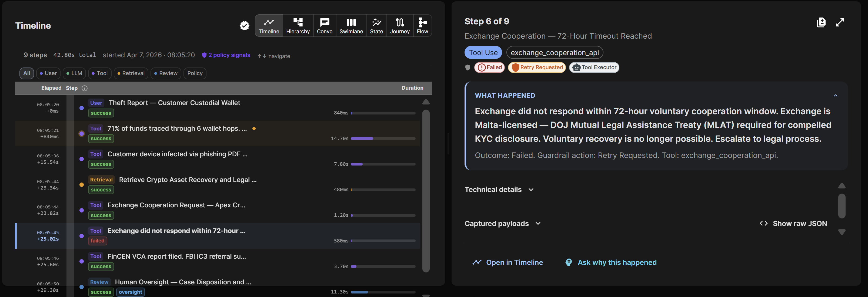Click the 11.30s duration bar
Image resolution: width=868 pixels, height=297 pixels.
coord(383,292)
